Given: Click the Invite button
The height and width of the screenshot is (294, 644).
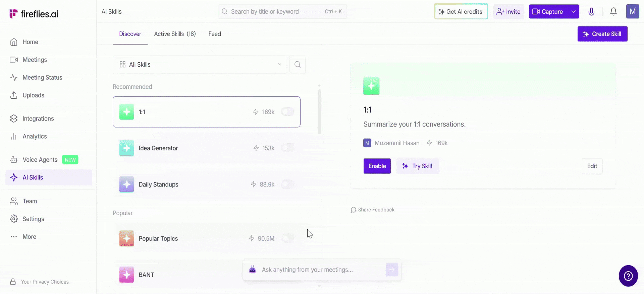Looking at the screenshot, I should [x=508, y=11].
